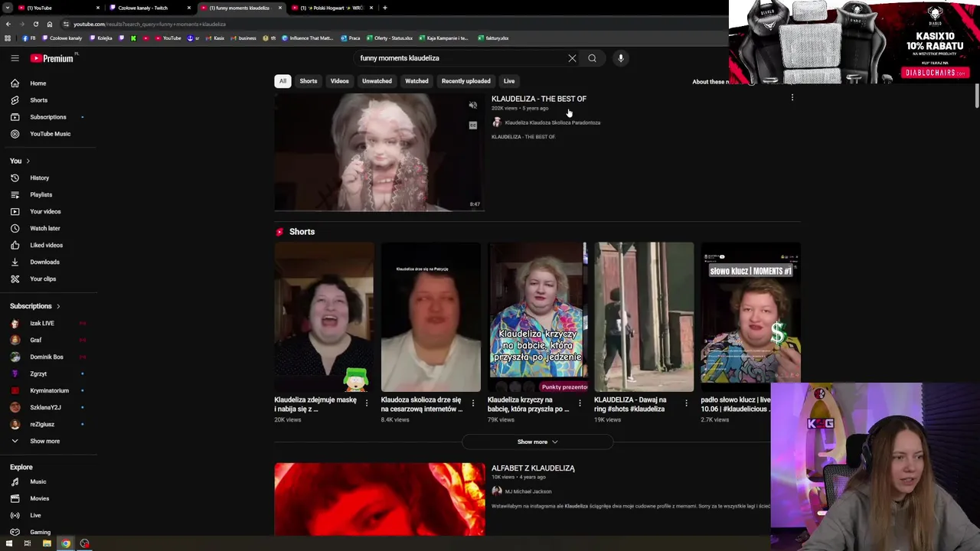Screen dimensions: 980x551
Task: Open a new browser tab
Action: click(x=385, y=8)
